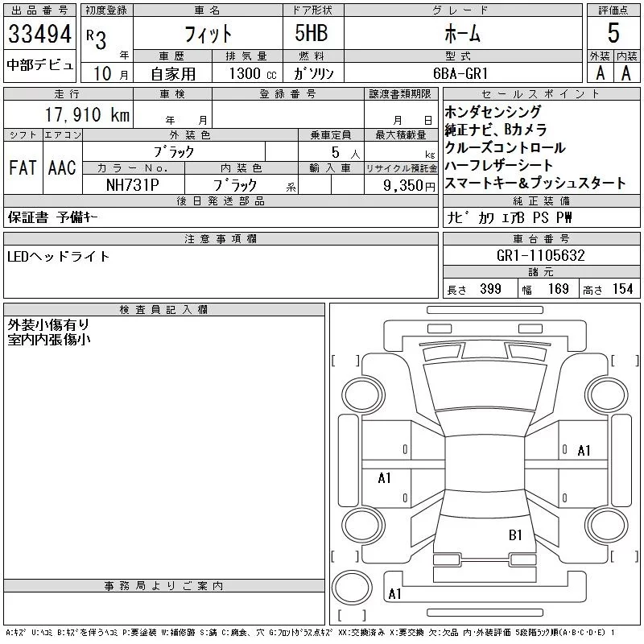Screen dimensions: 644x644
Task: Click the registration month 10
Action: click(x=102, y=74)
